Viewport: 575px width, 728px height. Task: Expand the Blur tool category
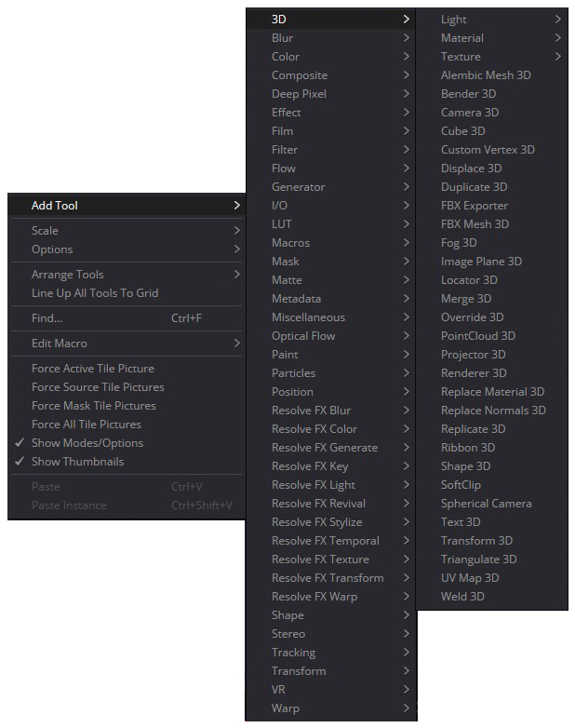[x=331, y=38]
